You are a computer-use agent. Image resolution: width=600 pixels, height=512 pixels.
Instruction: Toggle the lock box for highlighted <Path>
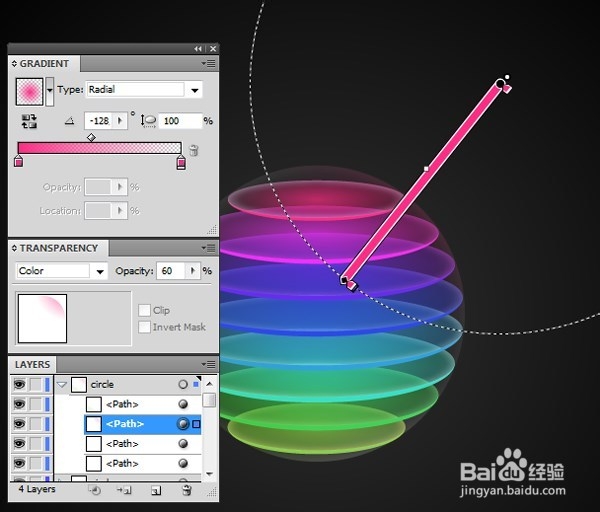tap(36, 424)
